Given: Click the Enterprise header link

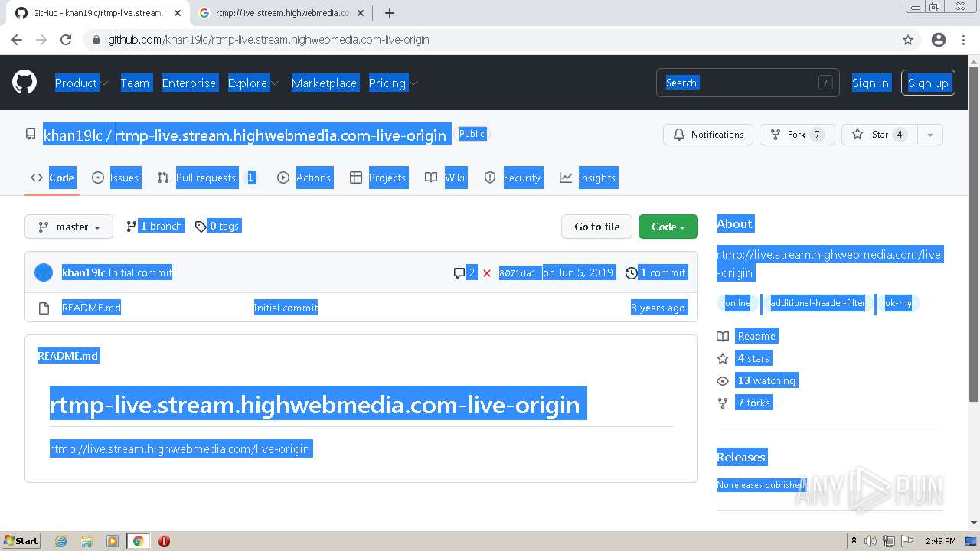Looking at the screenshot, I should pyautogui.click(x=189, y=83).
